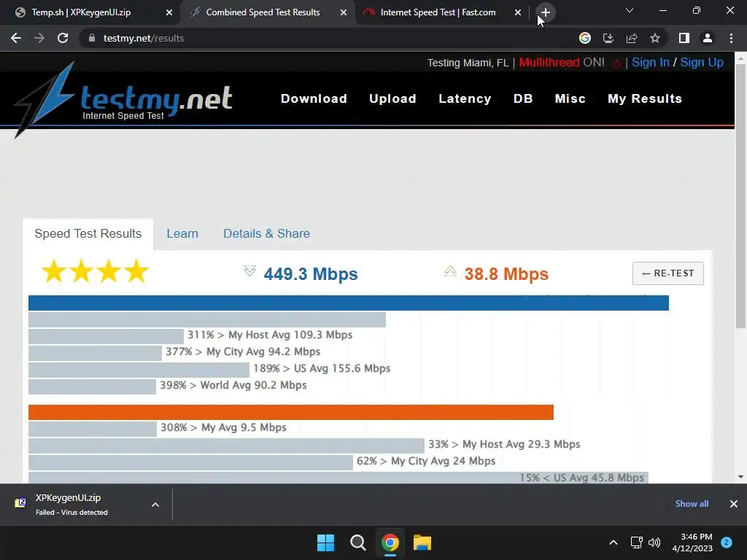
Task: Click the four-star rating
Action: pos(96,271)
